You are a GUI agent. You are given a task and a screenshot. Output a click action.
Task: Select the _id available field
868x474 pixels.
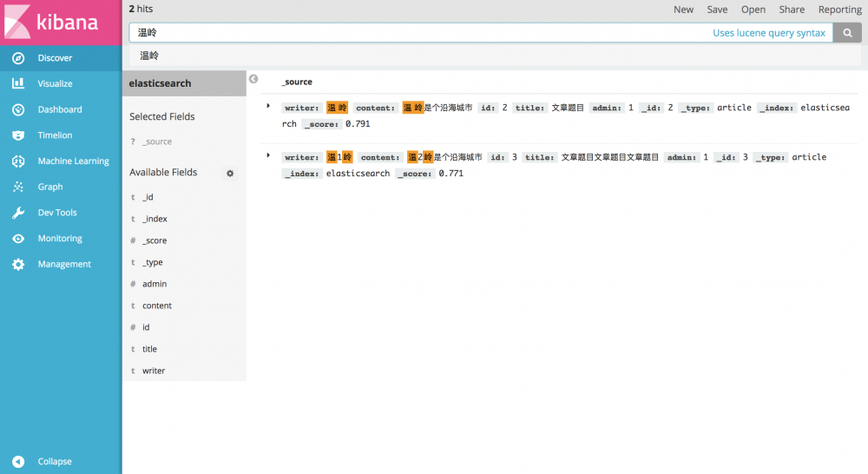(x=148, y=197)
